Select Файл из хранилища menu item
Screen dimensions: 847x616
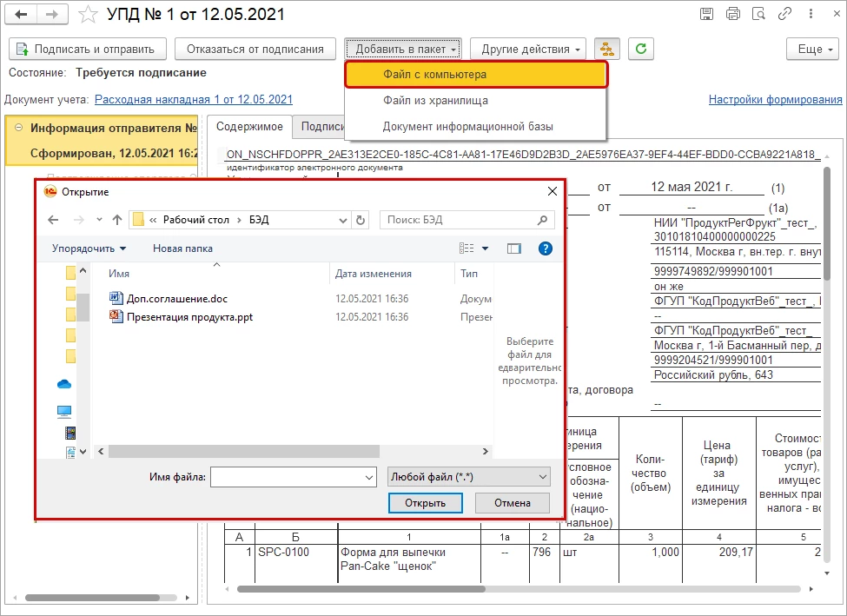click(x=435, y=101)
